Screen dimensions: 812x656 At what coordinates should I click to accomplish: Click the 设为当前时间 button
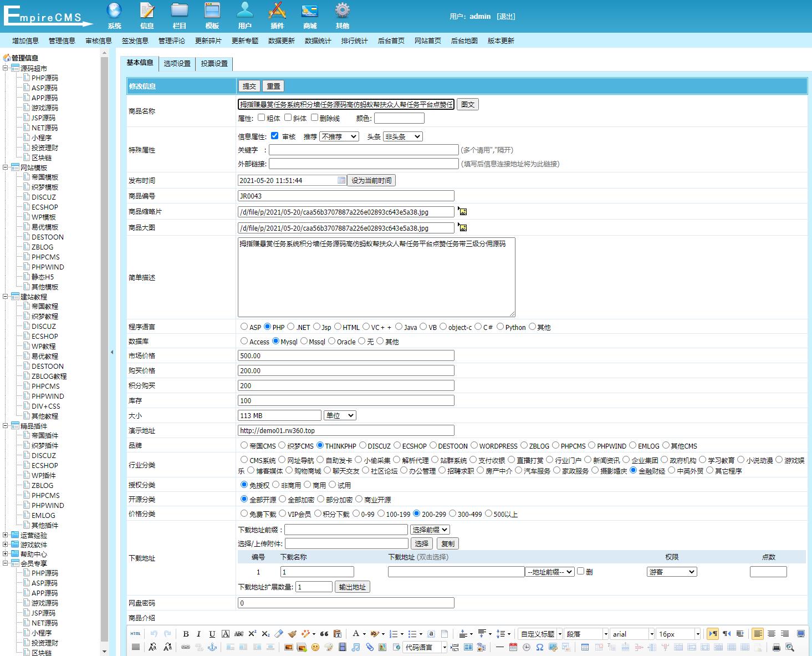point(371,180)
